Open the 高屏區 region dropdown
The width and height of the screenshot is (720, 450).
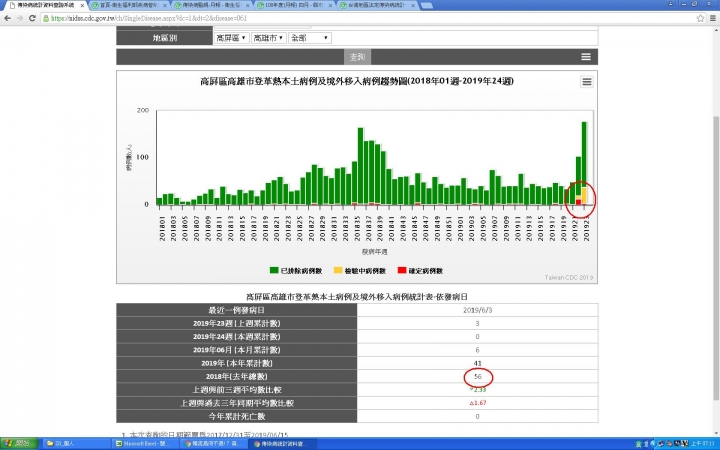(231, 38)
